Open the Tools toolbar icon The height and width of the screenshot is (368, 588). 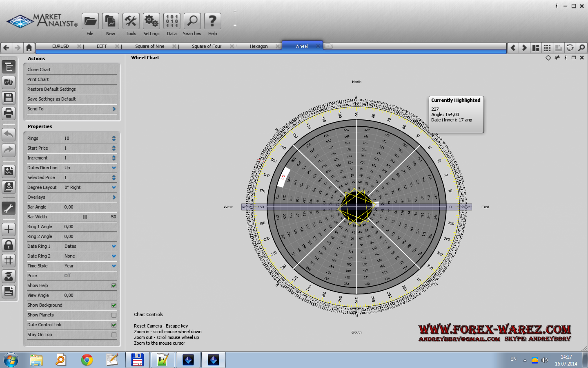click(x=131, y=21)
